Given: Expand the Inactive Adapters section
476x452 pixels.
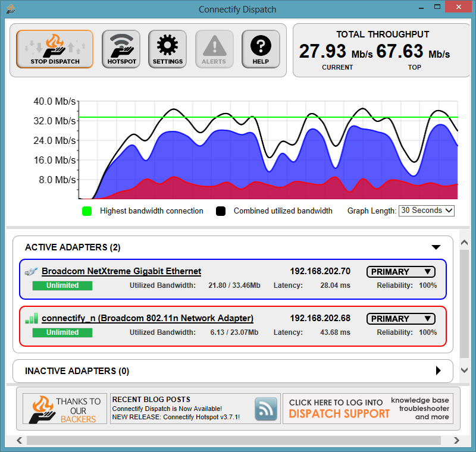Looking at the screenshot, I should coord(438,371).
